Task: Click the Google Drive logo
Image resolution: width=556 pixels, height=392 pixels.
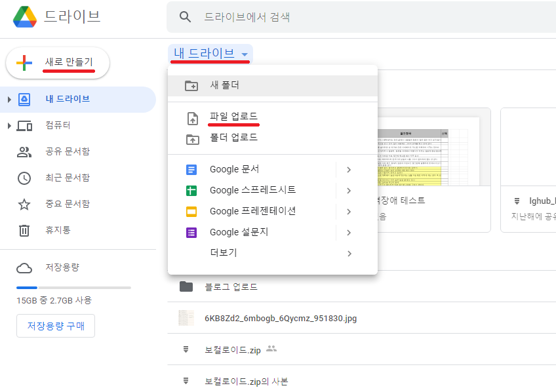Action: click(25, 16)
